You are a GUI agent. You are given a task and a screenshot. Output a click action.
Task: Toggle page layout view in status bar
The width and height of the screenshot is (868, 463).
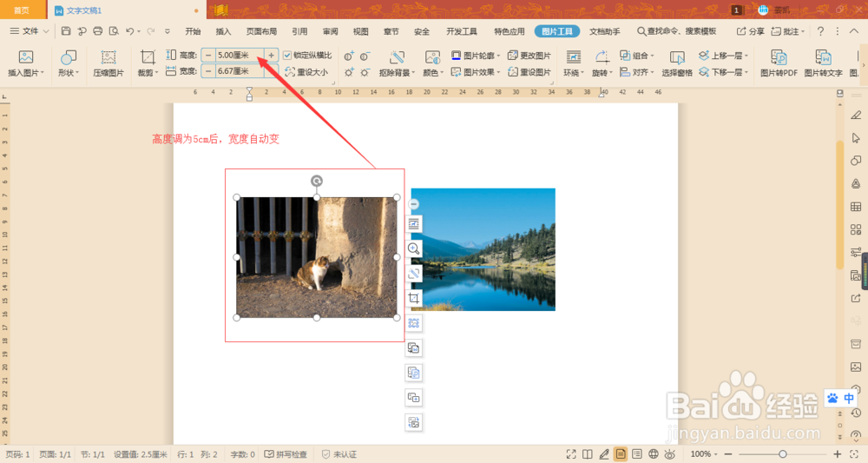pyautogui.click(x=621, y=454)
